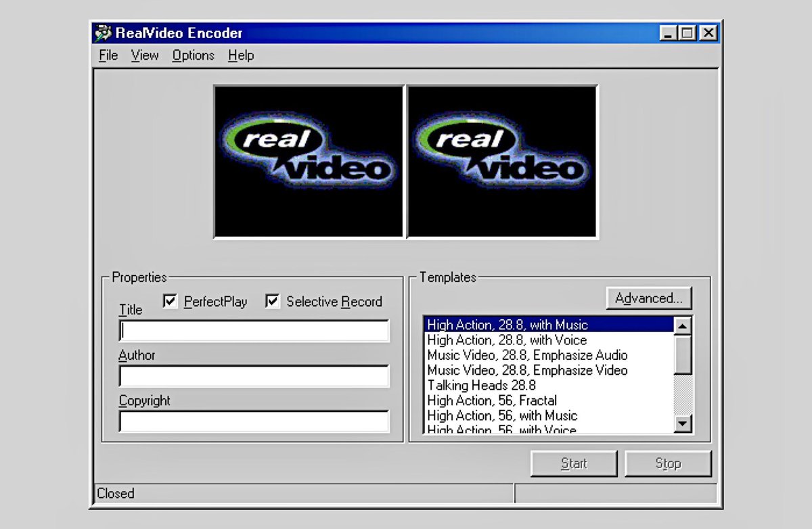Open the Advanced... template settings

[649, 298]
